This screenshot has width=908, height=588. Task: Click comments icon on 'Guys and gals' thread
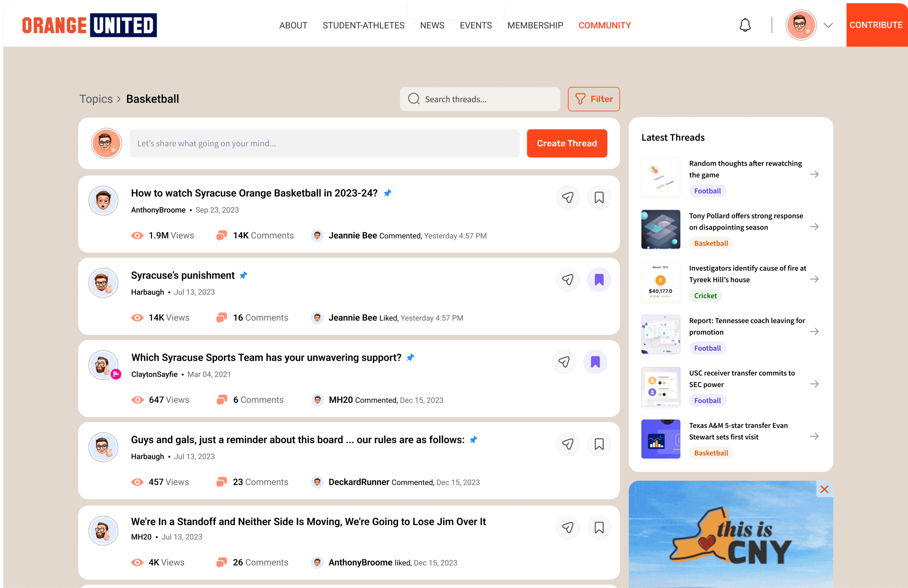click(221, 482)
